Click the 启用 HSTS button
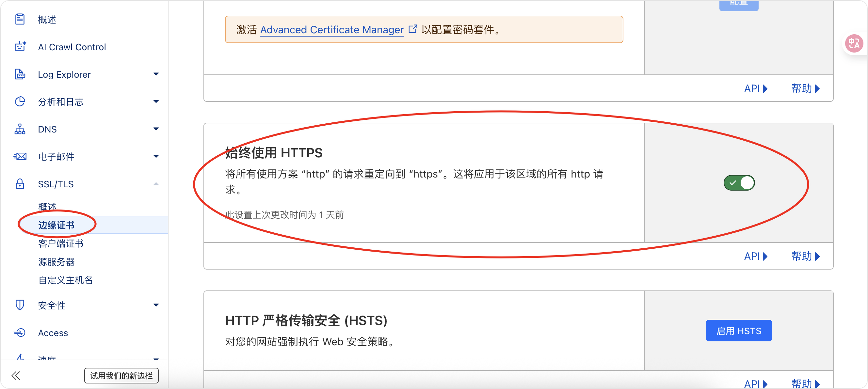Image resolution: width=868 pixels, height=389 pixels. [739, 331]
